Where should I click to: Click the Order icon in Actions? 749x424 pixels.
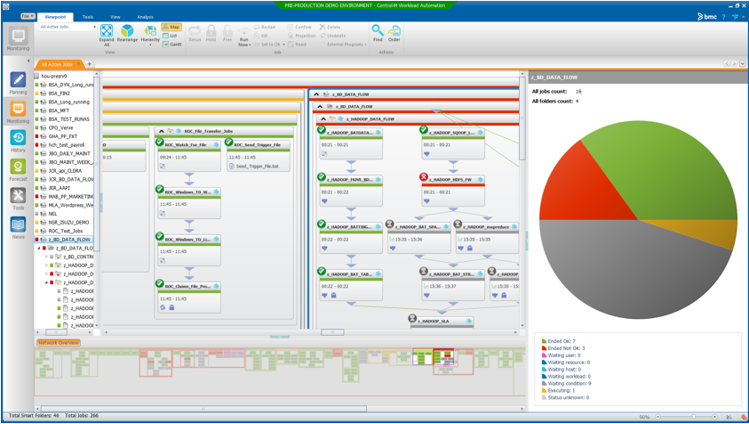[394, 33]
